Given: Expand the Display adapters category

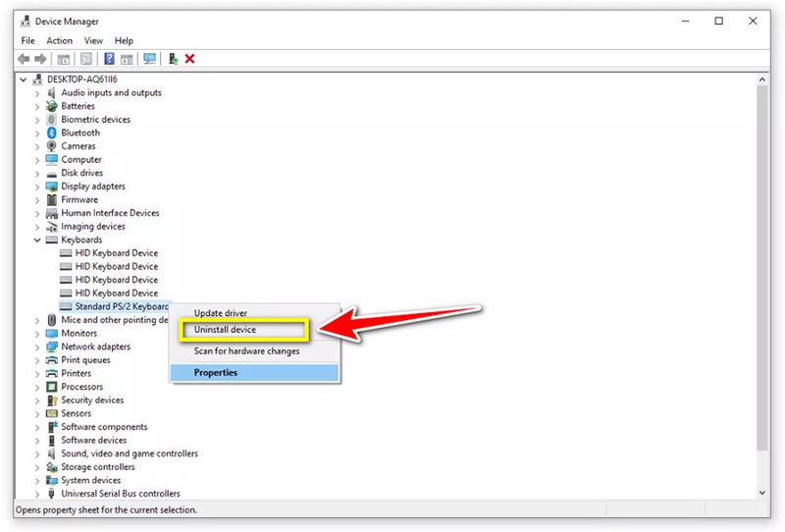Looking at the screenshot, I should click(x=37, y=186).
